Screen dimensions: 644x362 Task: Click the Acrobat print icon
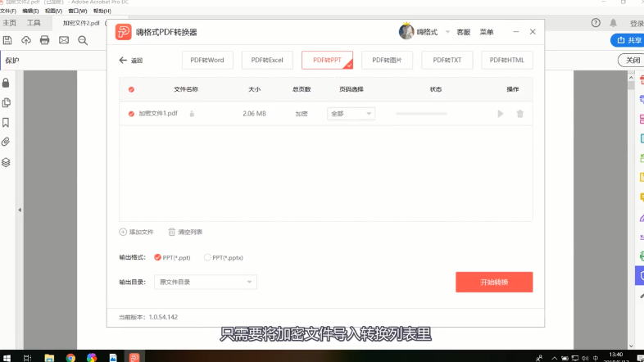point(45,40)
